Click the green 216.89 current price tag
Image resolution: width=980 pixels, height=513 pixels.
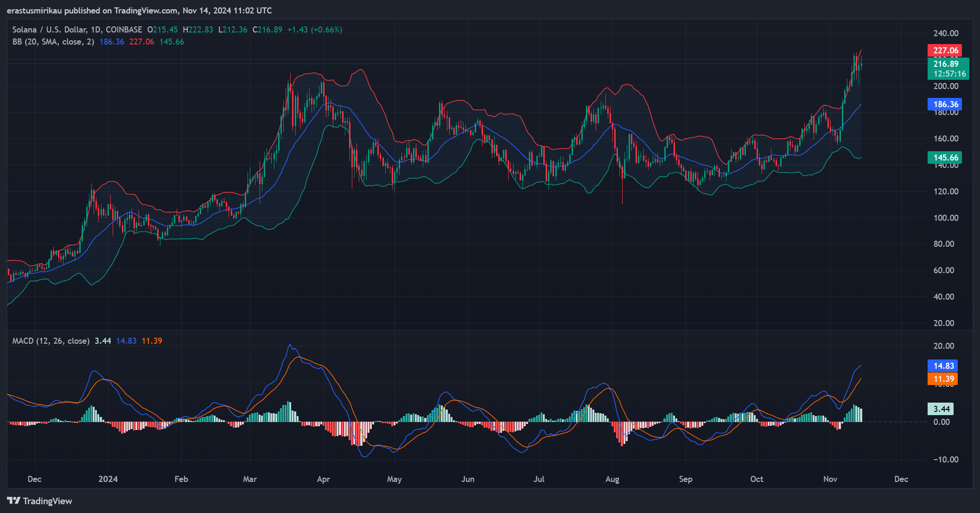point(948,69)
